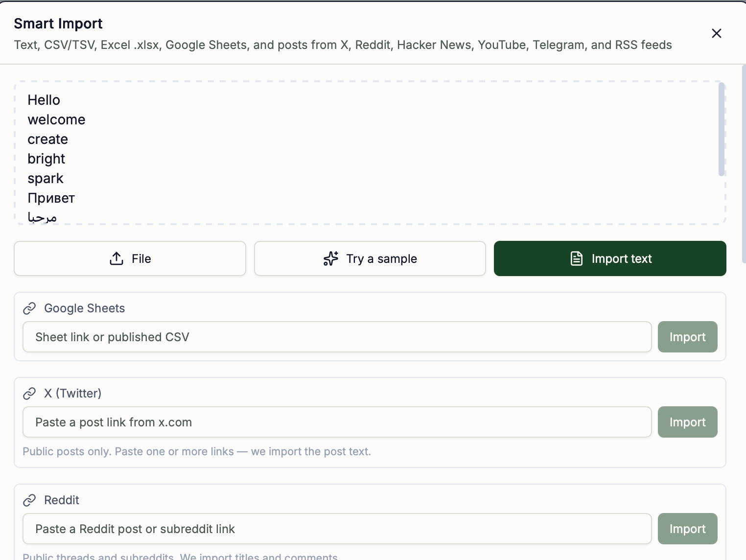
Task: Click the "Public posts only" hint text
Action: 197,451
